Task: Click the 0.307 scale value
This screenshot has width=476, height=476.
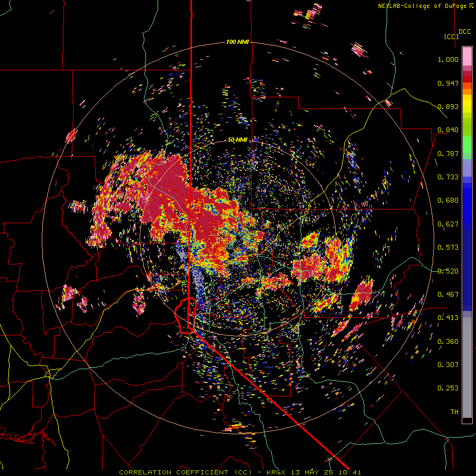Action: click(x=448, y=365)
